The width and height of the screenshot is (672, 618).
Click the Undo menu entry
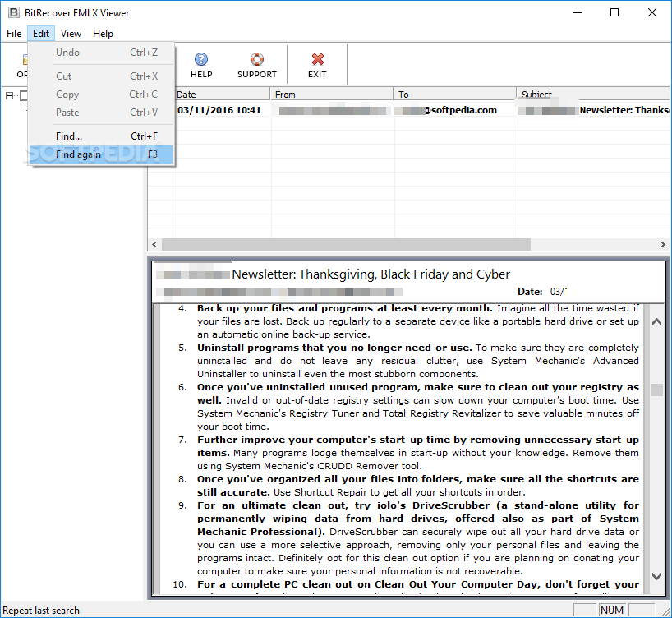101,53
